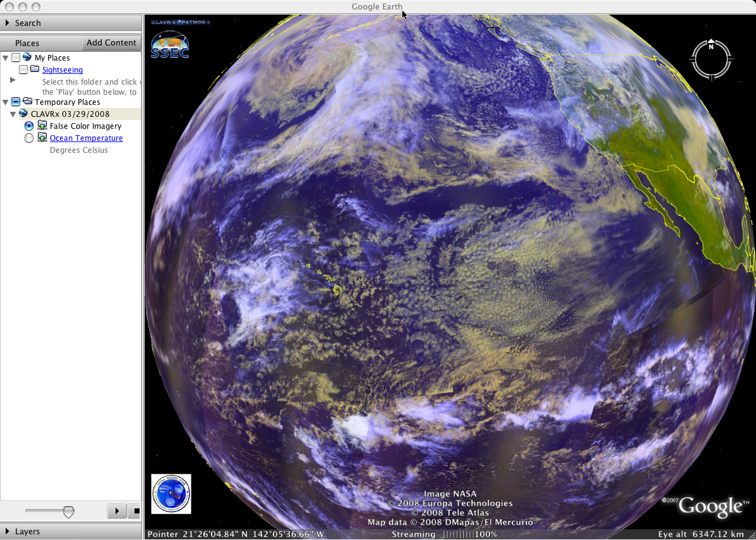Open the Ocean Temperature link
756x540 pixels.
[x=87, y=138]
